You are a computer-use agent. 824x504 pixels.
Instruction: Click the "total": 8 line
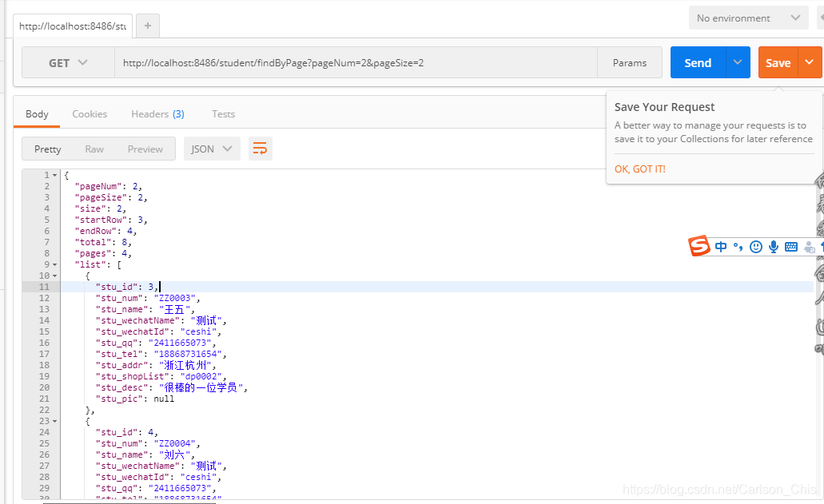pos(103,242)
